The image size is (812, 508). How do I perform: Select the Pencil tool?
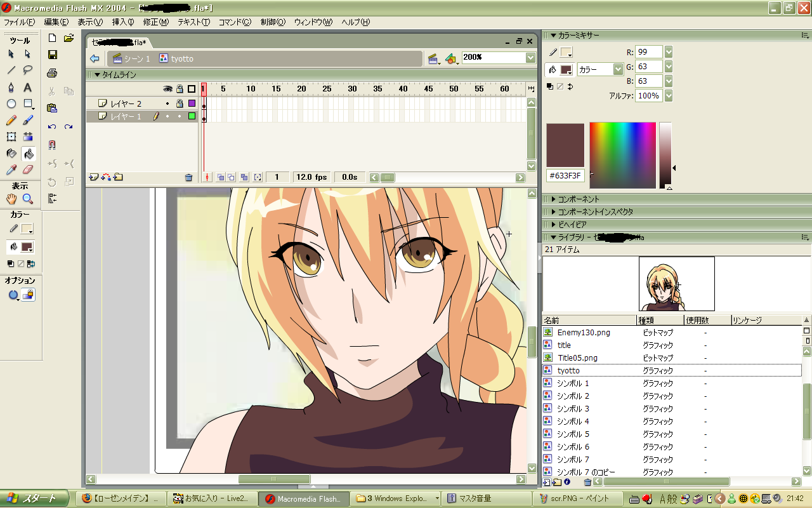point(11,120)
